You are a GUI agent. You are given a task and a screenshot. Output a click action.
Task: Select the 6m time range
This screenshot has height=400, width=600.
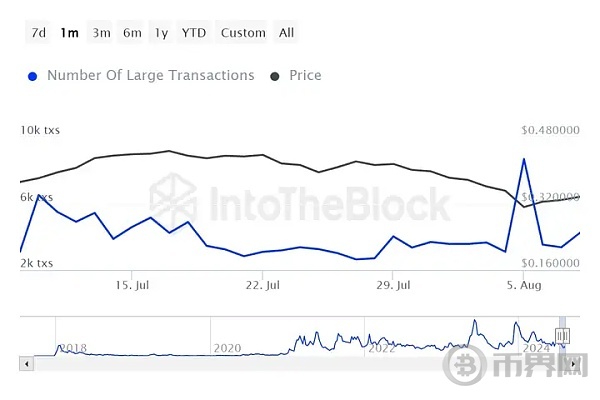(132, 32)
